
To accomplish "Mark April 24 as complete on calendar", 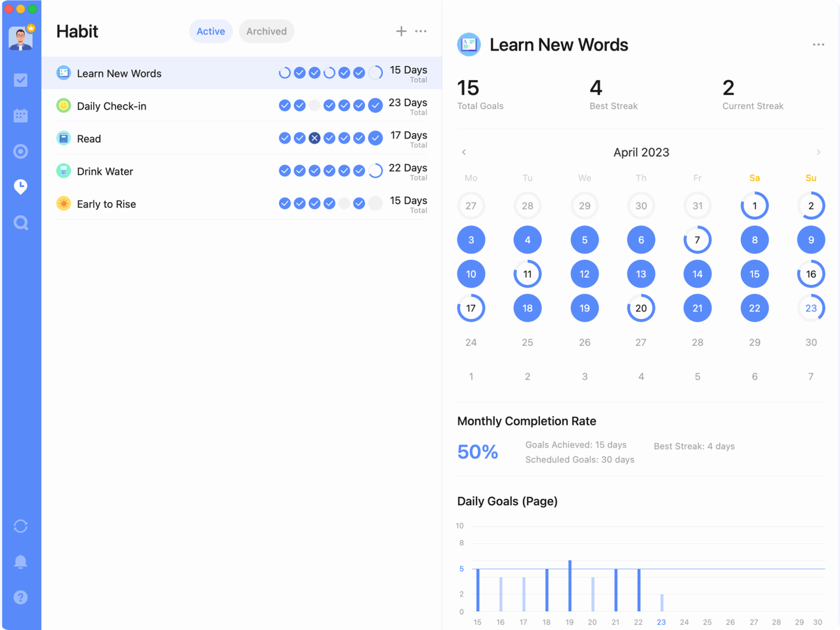I will point(471,342).
